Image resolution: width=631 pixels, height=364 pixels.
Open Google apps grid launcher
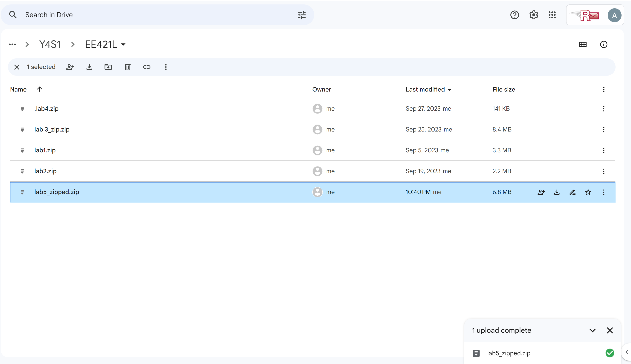[x=552, y=15]
